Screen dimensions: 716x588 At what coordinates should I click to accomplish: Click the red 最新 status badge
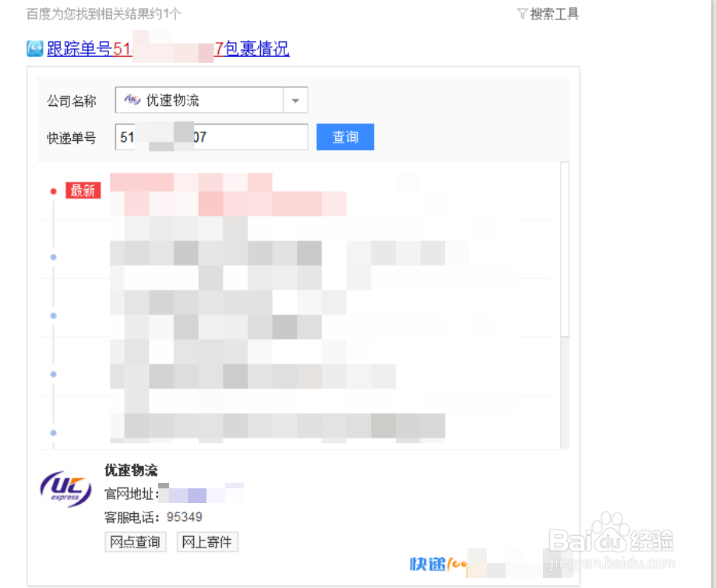83,190
